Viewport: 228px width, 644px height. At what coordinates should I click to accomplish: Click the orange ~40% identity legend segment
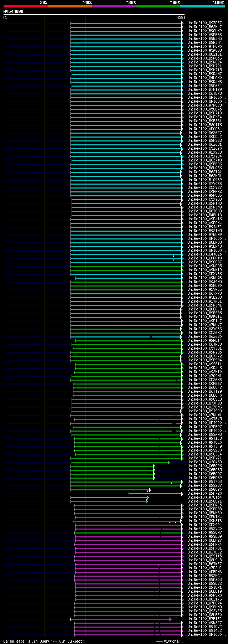70,6
